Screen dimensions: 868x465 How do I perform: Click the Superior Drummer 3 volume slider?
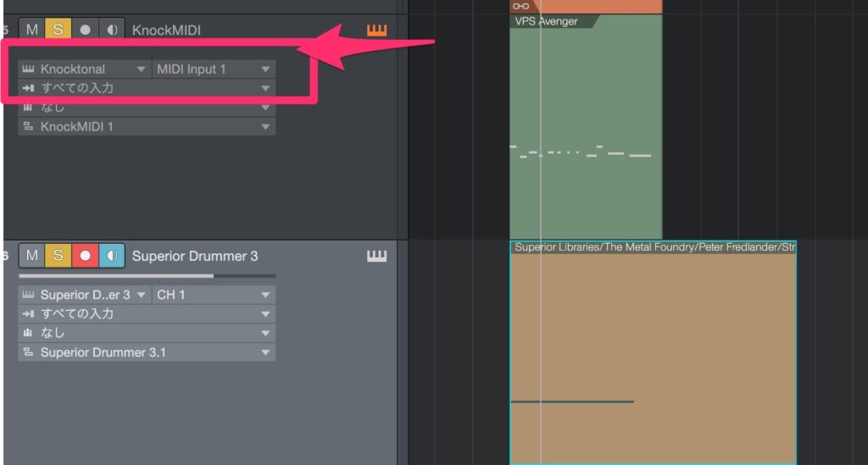point(146,275)
